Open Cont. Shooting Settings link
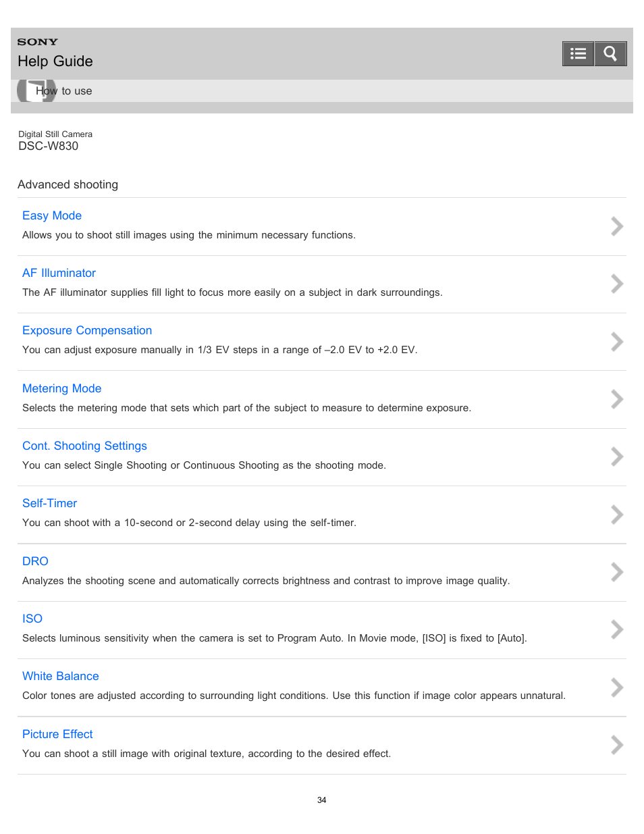Screen dimensions: 644x834 click(x=84, y=446)
